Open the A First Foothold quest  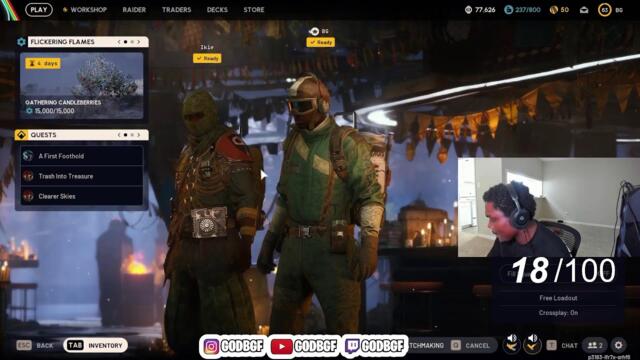(82, 156)
